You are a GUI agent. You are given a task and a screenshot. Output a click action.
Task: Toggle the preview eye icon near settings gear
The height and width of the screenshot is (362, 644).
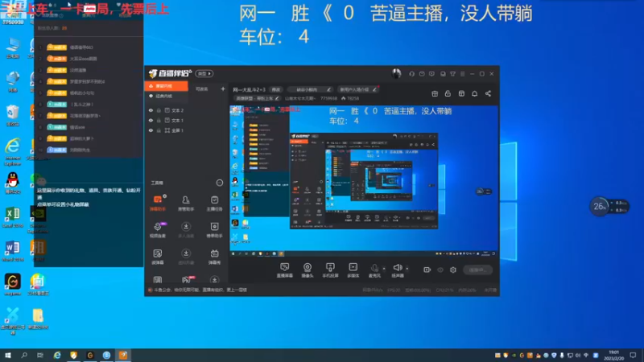(440, 269)
